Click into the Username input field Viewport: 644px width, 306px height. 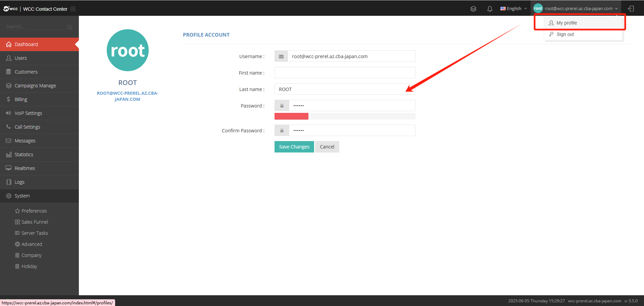[351, 56]
